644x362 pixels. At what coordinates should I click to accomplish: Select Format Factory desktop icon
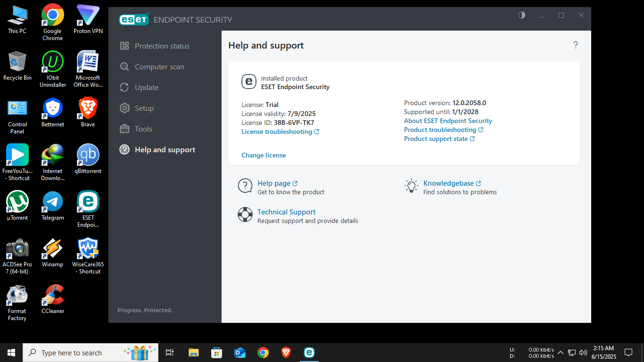click(x=17, y=303)
